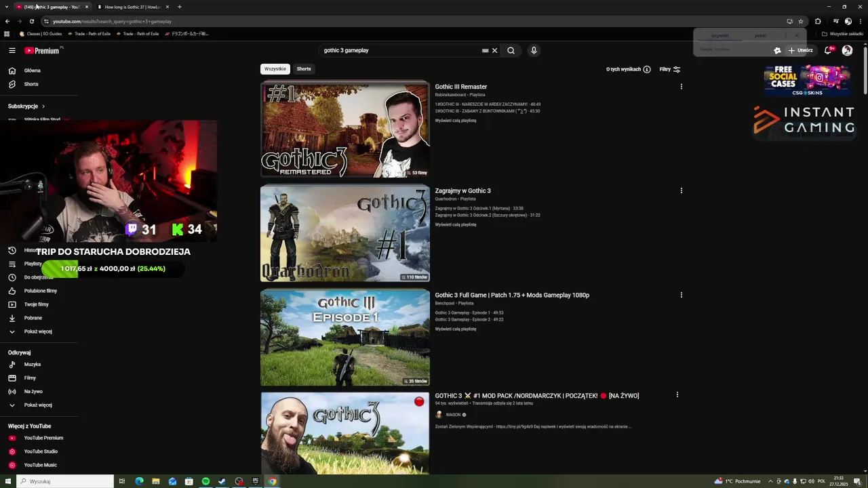Open YouTube Studio link in sidebar
This screenshot has width=868, height=488.
coord(33,451)
